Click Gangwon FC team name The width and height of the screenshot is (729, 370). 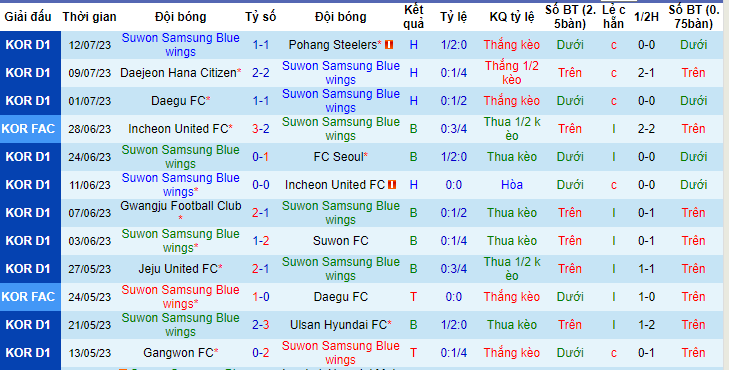pos(178,353)
